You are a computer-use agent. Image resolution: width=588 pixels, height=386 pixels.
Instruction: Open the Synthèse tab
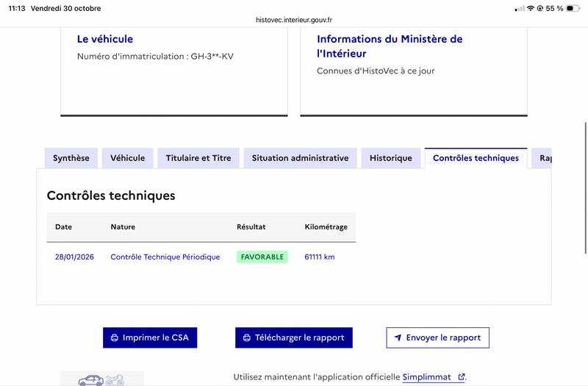click(71, 158)
